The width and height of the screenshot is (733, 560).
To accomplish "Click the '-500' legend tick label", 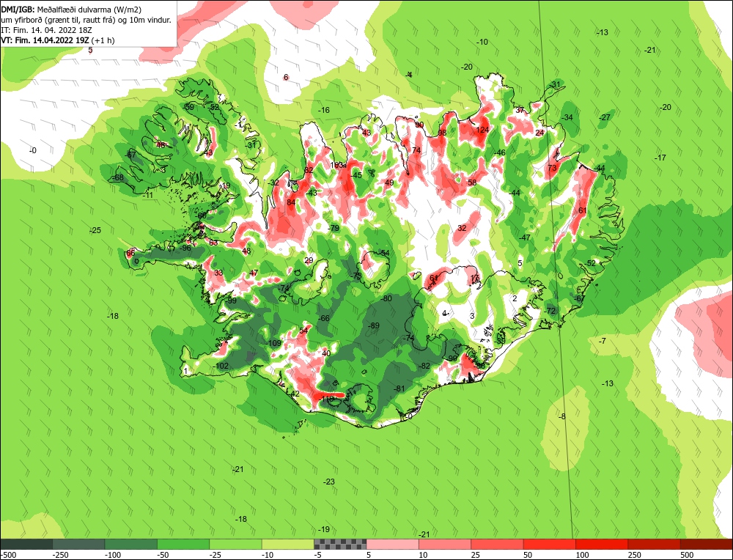I will tap(8, 555).
